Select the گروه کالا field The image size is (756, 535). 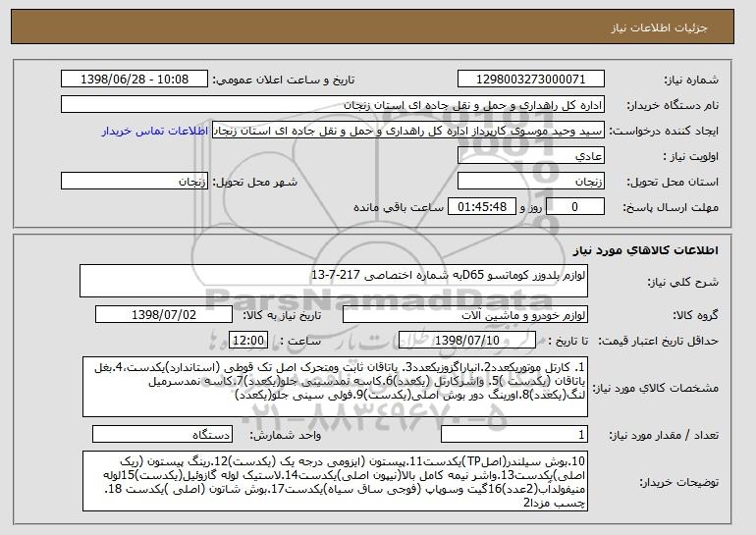(x=465, y=315)
